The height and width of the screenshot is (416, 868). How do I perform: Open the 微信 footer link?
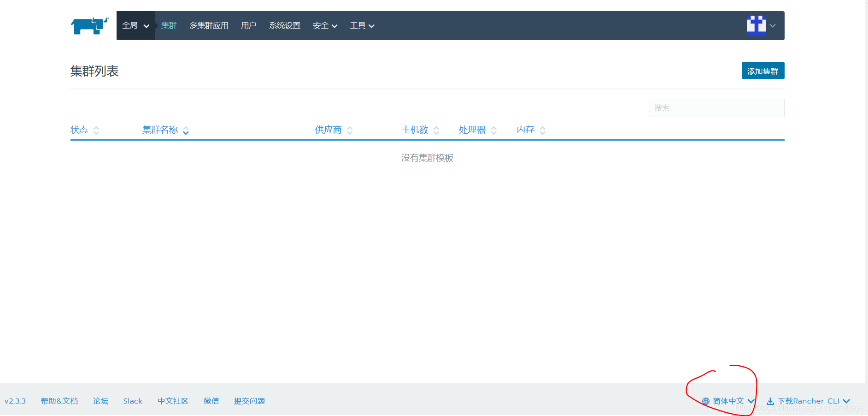211,401
